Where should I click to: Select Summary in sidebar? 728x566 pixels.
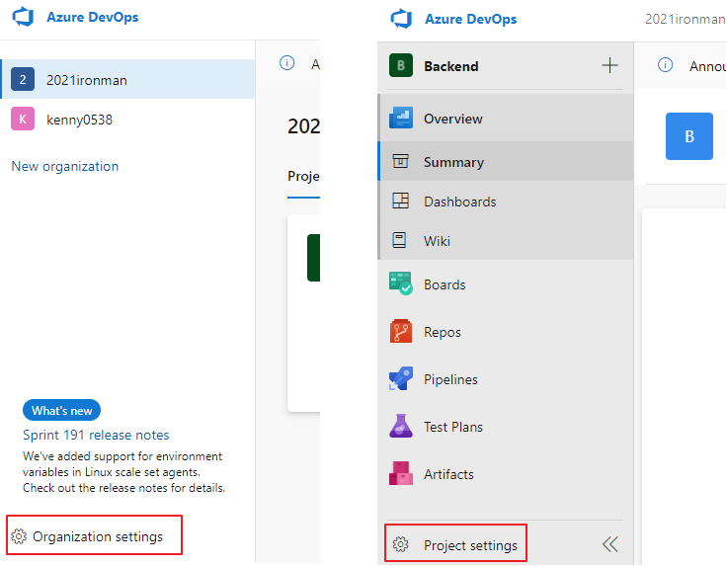coord(506,162)
